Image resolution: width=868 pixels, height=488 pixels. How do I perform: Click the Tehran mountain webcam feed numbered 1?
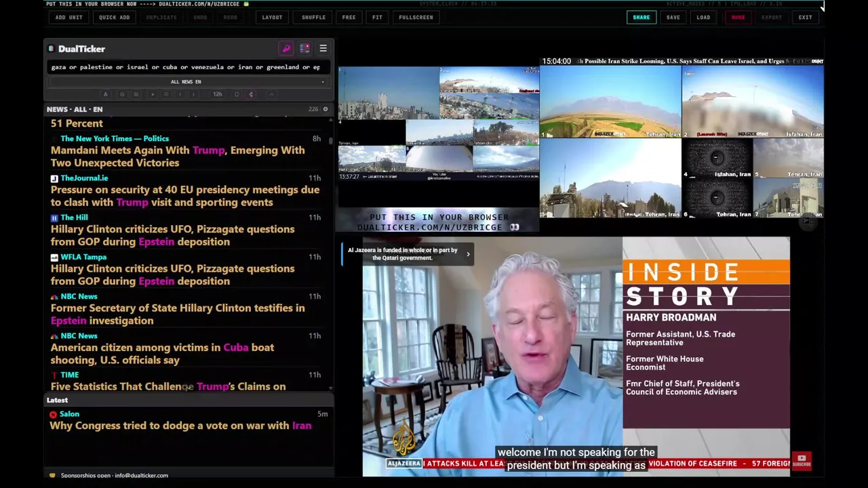[x=610, y=102]
